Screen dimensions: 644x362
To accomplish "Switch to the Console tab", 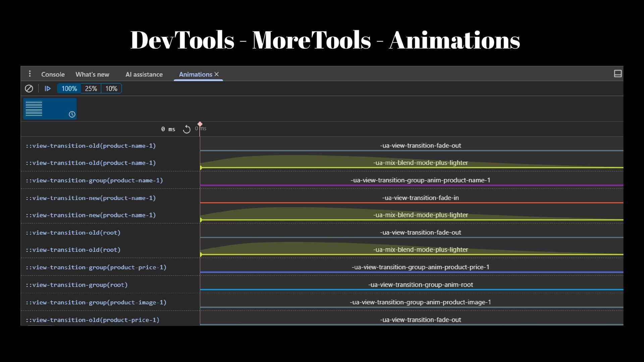I will tap(53, 74).
